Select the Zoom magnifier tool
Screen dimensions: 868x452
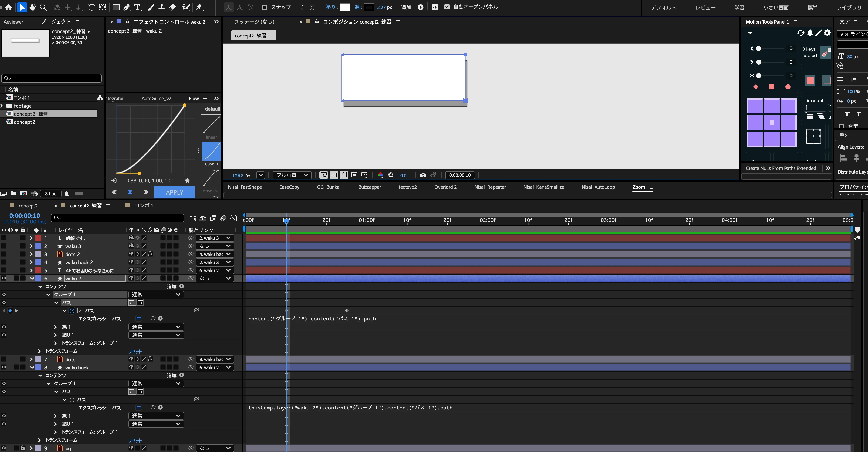pyautogui.click(x=43, y=7)
